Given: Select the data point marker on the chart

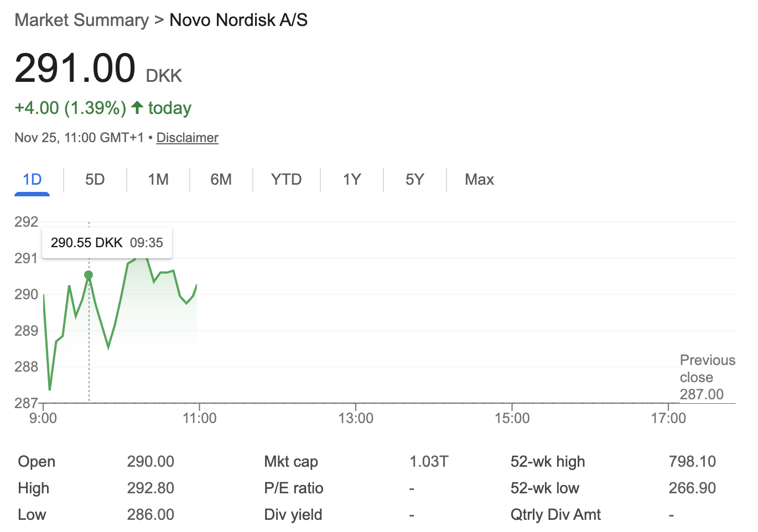Looking at the screenshot, I should [89, 274].
